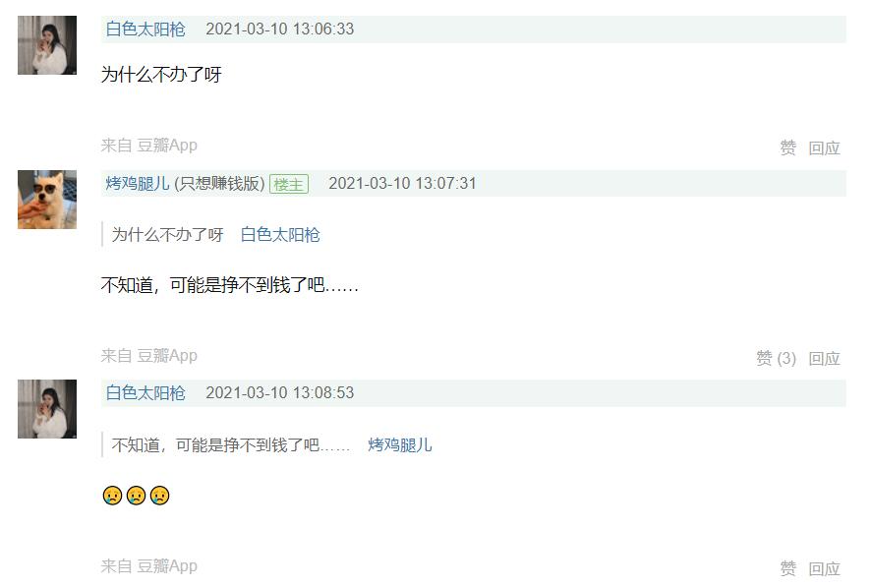Click 来自 豆瓣App under second comment
This screenshot has height=588, width=870.
149,356
